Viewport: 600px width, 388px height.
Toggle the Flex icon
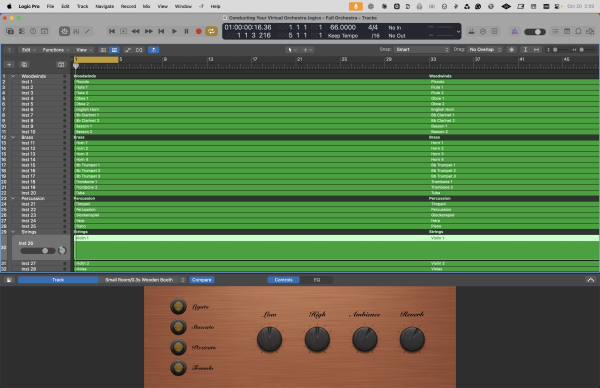point(139,50)
